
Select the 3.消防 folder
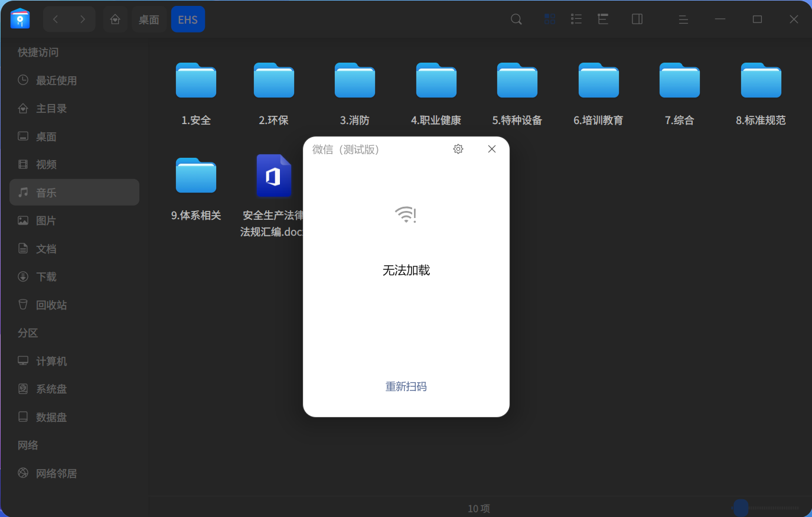click(355, 94)
